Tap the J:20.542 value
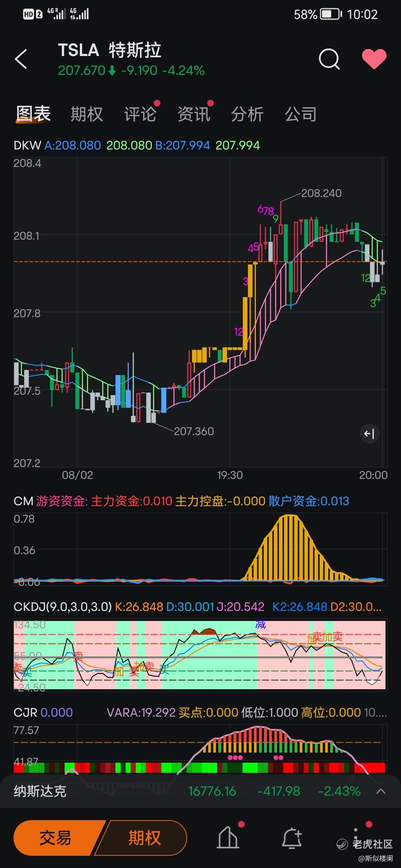Viewport: 401px width, 868px height. [240, 607]
